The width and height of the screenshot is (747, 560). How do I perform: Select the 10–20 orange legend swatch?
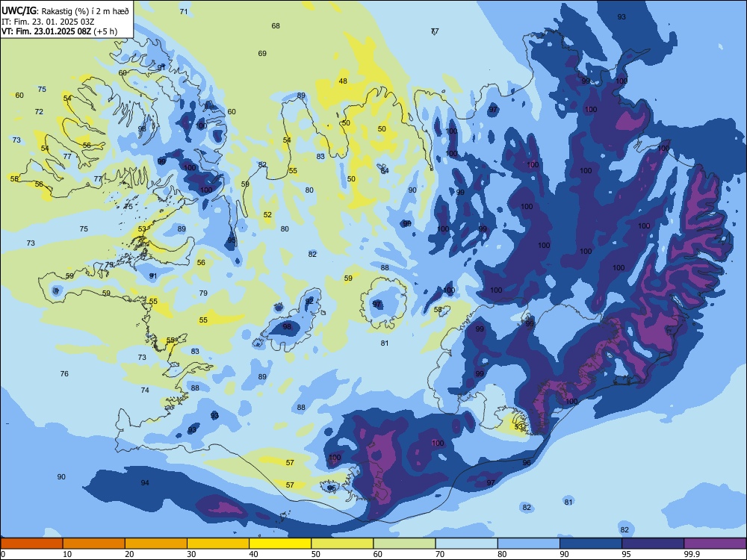94,544
